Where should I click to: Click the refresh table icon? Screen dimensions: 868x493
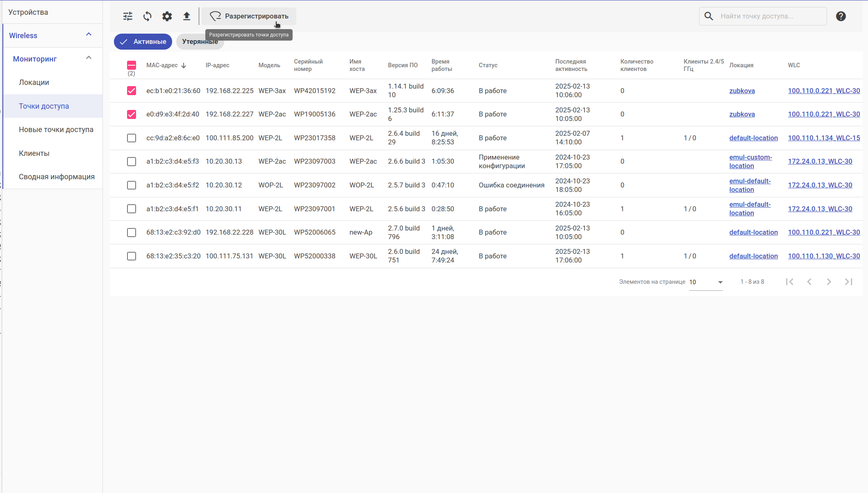coord(148,16)
